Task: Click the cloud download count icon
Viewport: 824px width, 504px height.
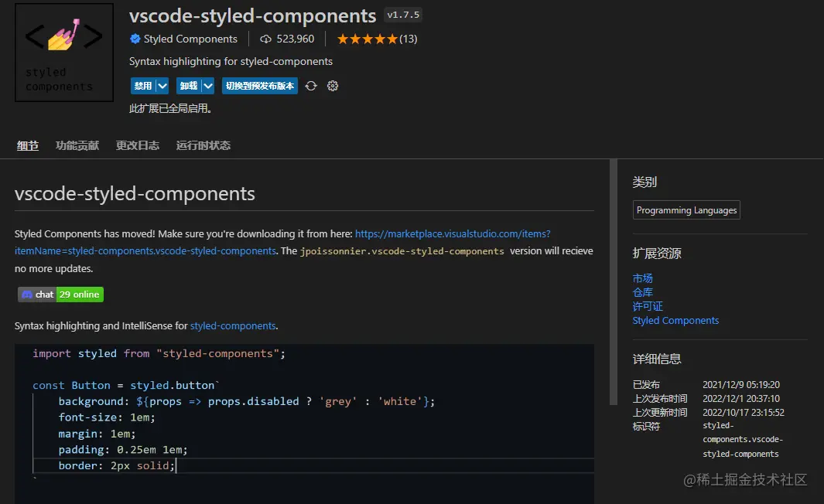Action: [x=266, y=39]
